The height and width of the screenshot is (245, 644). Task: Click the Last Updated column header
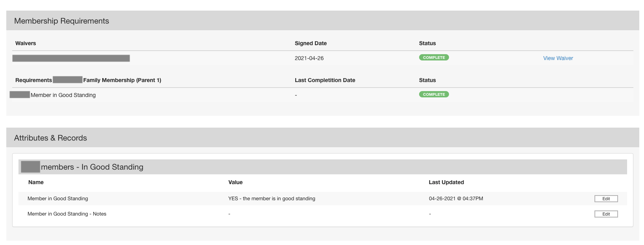[x=446, y=183]
